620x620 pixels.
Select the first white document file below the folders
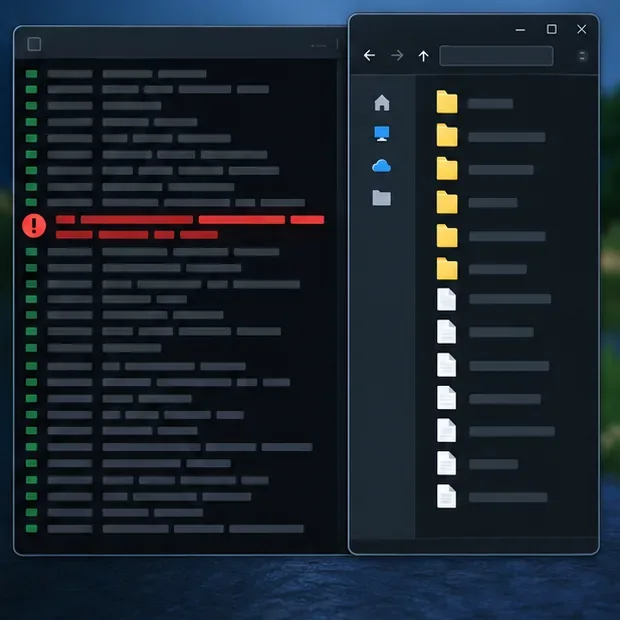(446, 299)
